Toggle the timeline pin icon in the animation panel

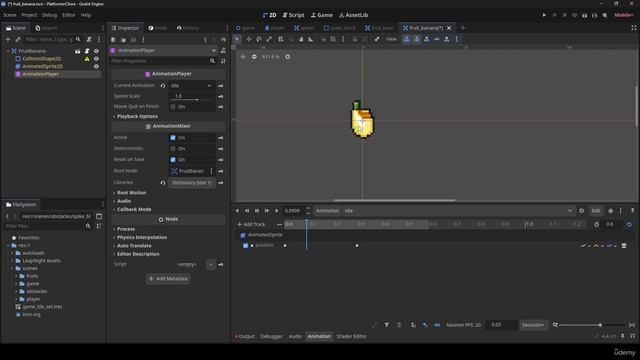(x=632, y=211)
